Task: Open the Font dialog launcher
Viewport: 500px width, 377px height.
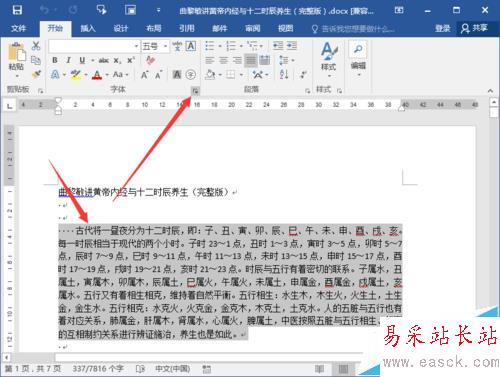Action: click(x=196, y=90)
